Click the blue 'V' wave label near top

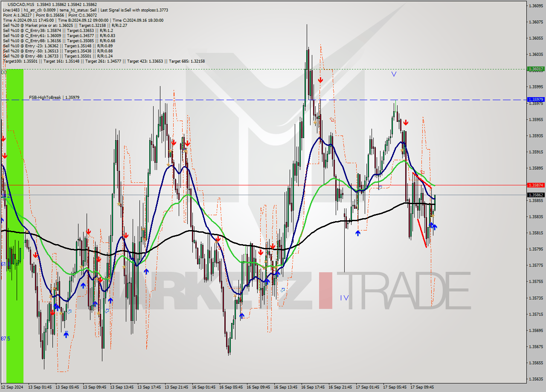coord(394,74)
